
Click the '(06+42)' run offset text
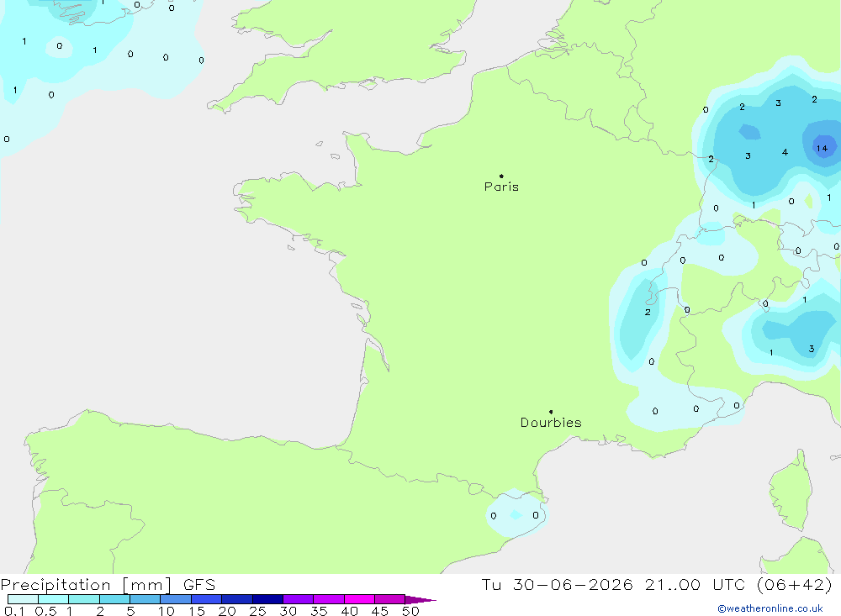795,585
